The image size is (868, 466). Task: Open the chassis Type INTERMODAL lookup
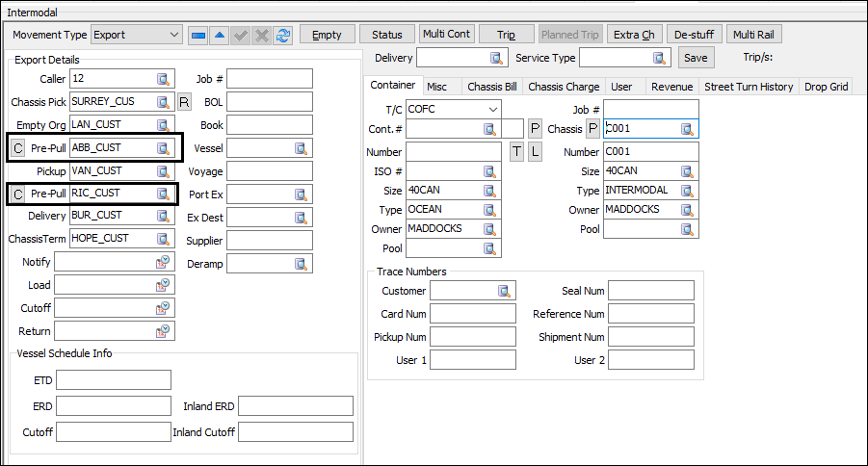pos(687,191)
